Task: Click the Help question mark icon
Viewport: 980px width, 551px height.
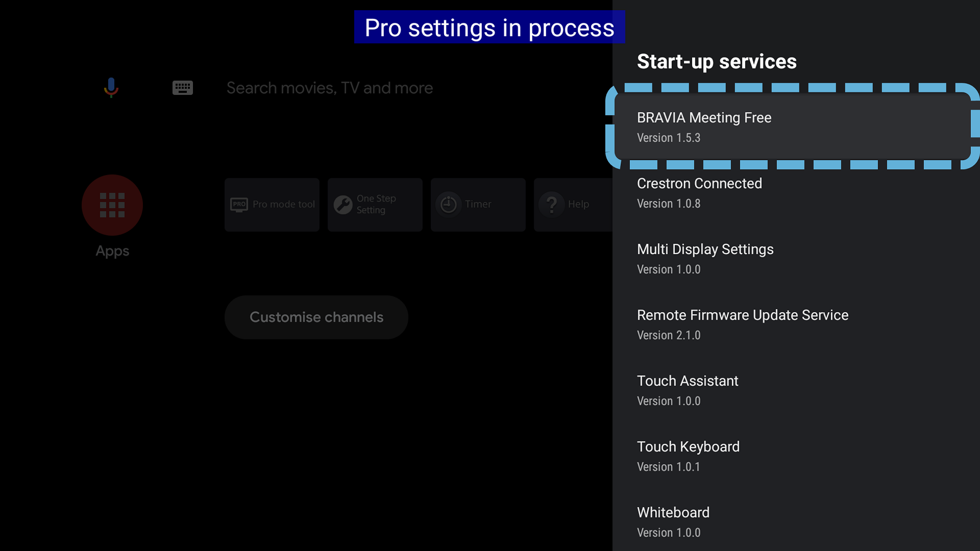Action: pyautogui.click(x=552, y=205)
